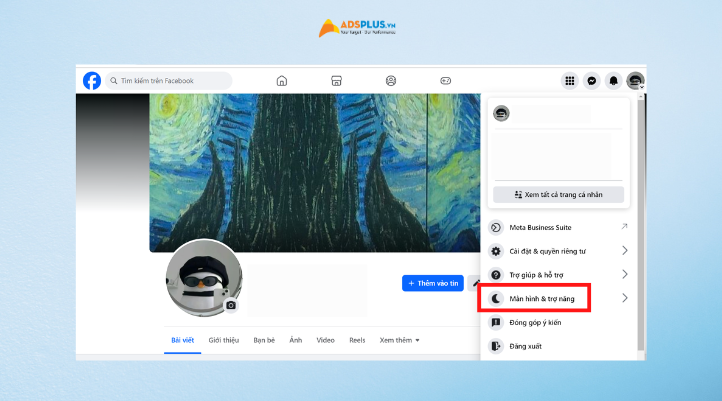Click the Thêm vào tin button

[433, 283]
